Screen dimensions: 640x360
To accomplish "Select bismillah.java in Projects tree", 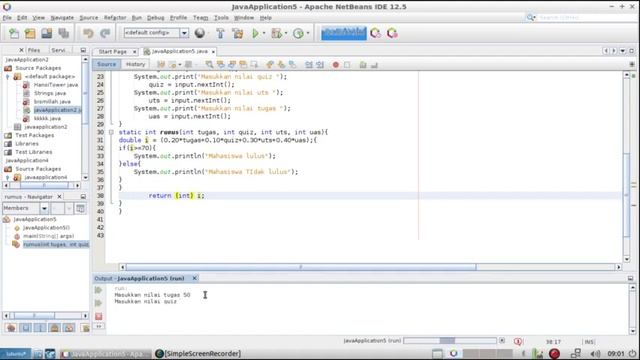I will point(52,101).
